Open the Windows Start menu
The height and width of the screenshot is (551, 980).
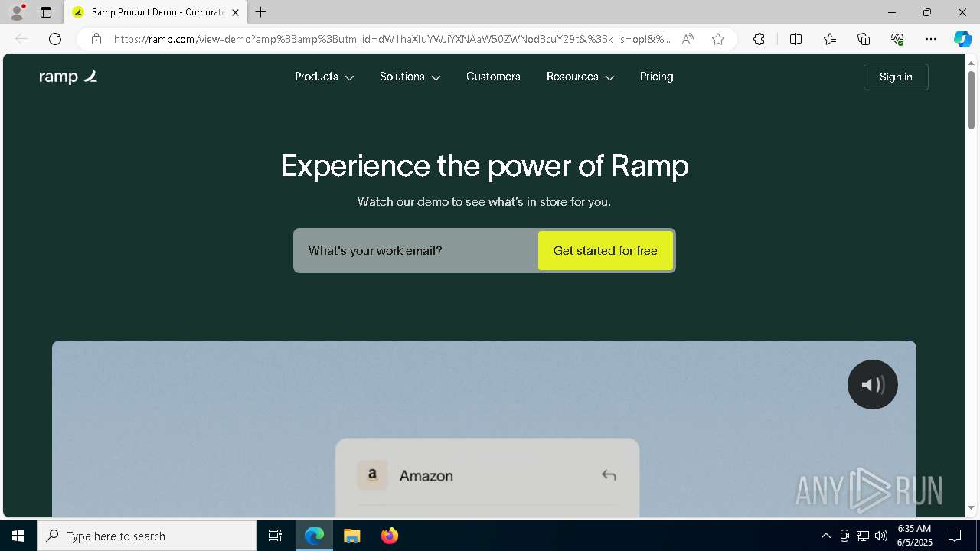point(18,536)
